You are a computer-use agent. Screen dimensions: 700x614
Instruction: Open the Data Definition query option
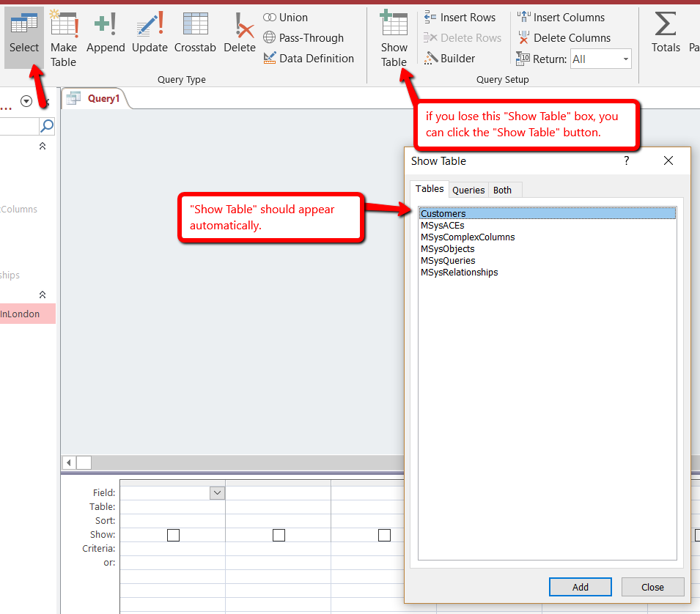tap(309, 59)
